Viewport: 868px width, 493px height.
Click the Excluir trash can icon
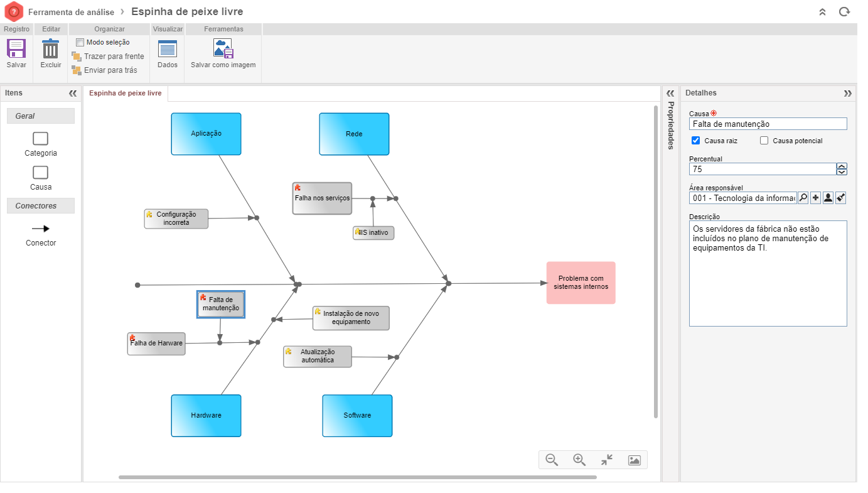point(51,49)
